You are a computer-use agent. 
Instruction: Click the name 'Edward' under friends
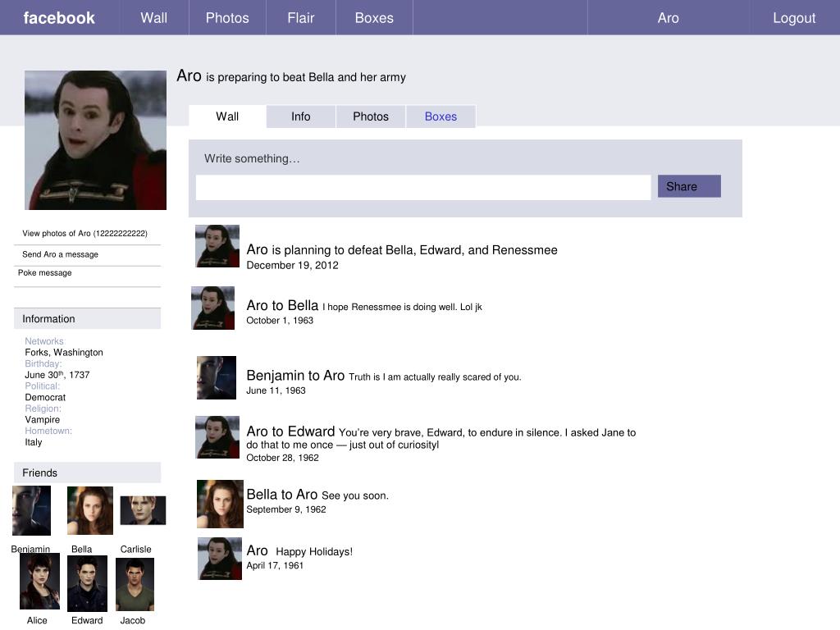click(x=87, y=620)
